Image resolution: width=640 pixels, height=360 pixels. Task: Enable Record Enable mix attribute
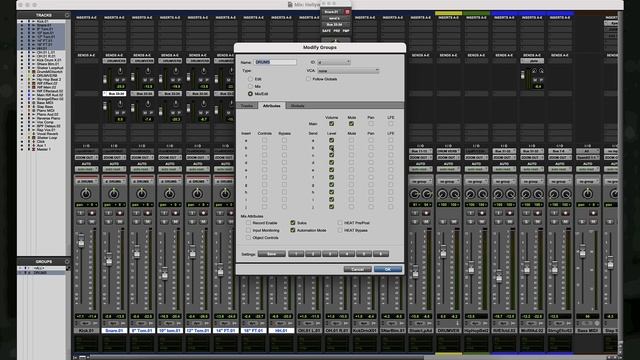248,223
